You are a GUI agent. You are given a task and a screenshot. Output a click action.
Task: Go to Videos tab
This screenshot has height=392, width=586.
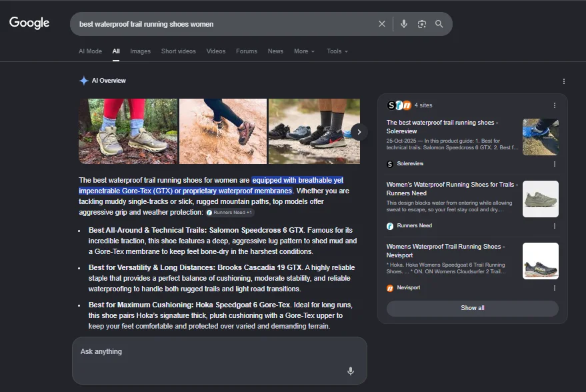(x=215, y=51)
